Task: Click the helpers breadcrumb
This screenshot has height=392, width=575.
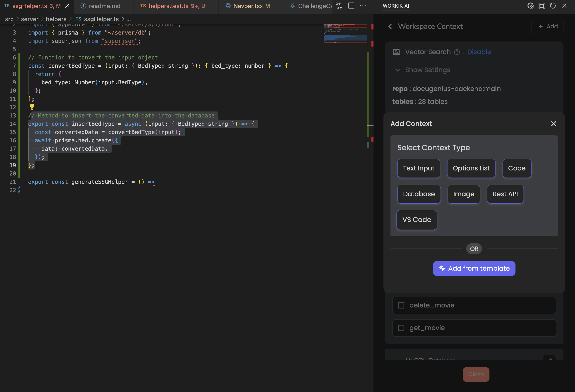Action: [56, 19]
